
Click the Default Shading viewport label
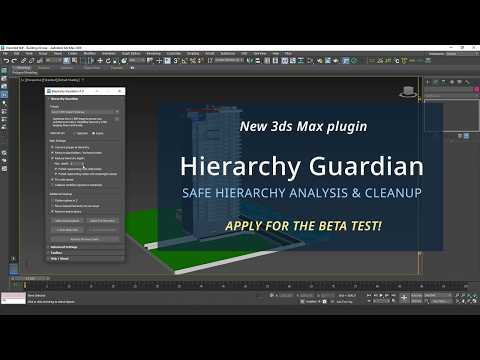click(x=69, y=80)
